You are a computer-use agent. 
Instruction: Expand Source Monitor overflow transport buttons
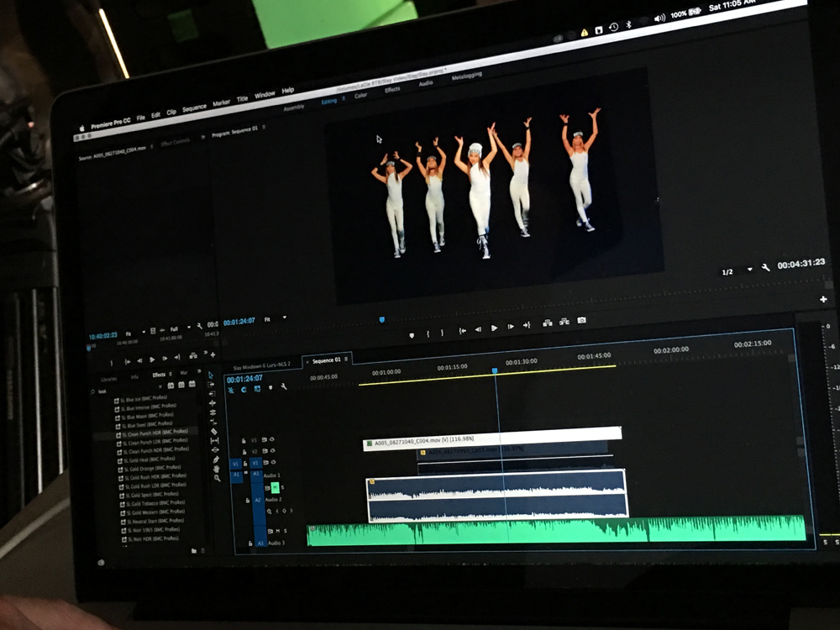206,353
